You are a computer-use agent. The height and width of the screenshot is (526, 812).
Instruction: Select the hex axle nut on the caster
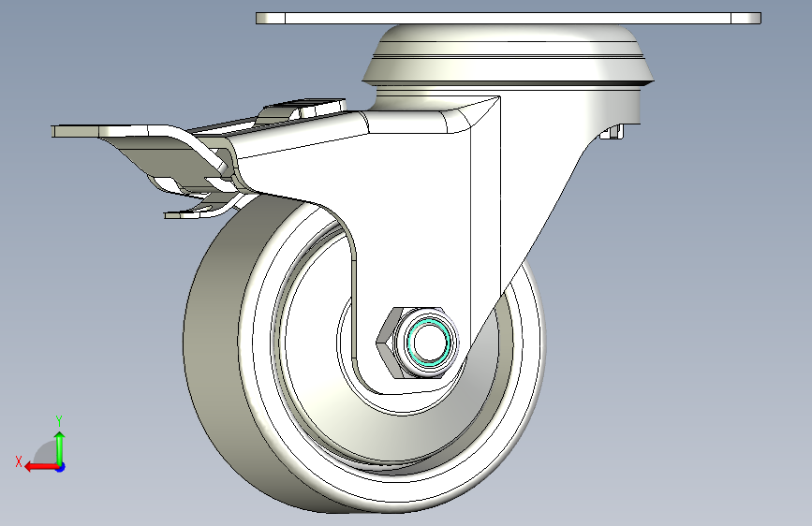pos(389,343)
